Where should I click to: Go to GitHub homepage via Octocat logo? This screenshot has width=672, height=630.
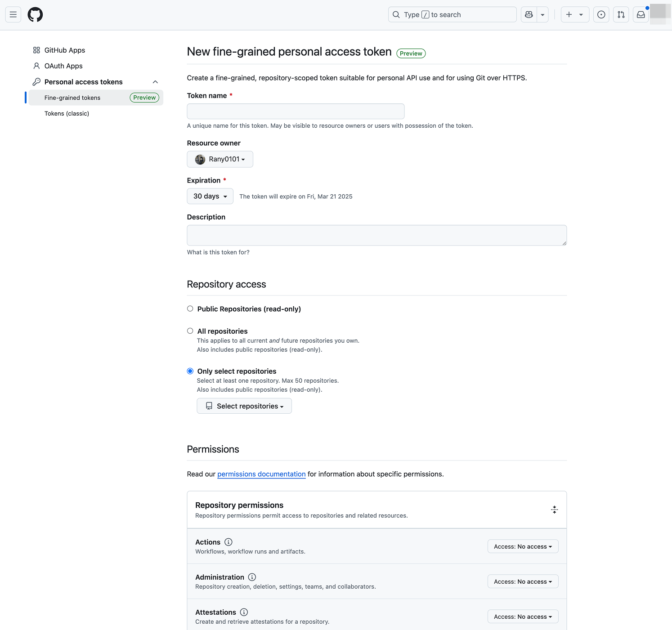click(35, 14)
